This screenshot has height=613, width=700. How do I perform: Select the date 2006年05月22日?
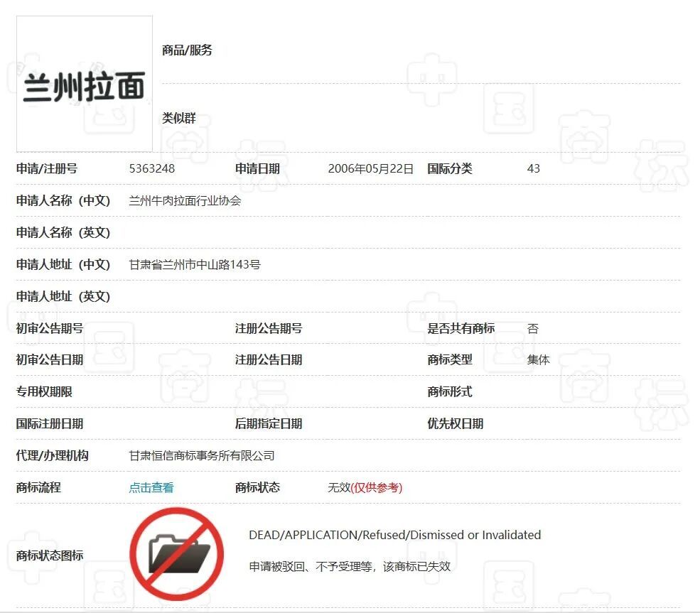coord(370,168)
